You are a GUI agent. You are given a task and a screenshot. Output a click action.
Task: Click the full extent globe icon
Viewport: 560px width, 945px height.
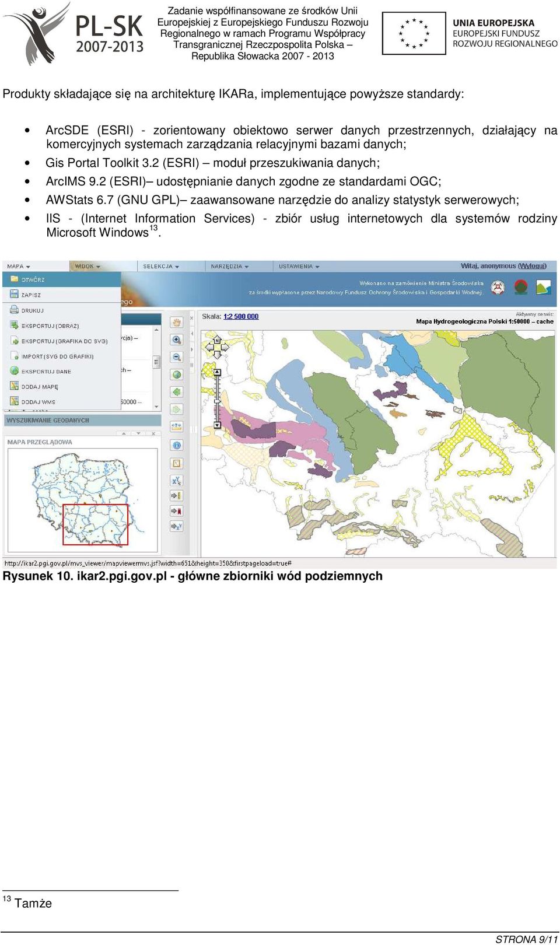click(x=177, y=374)
